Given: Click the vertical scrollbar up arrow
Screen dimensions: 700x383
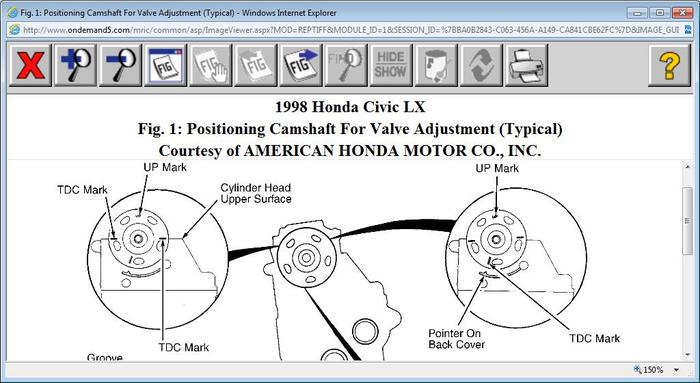Looking at the screenshot, I should (x=688, y=167).
